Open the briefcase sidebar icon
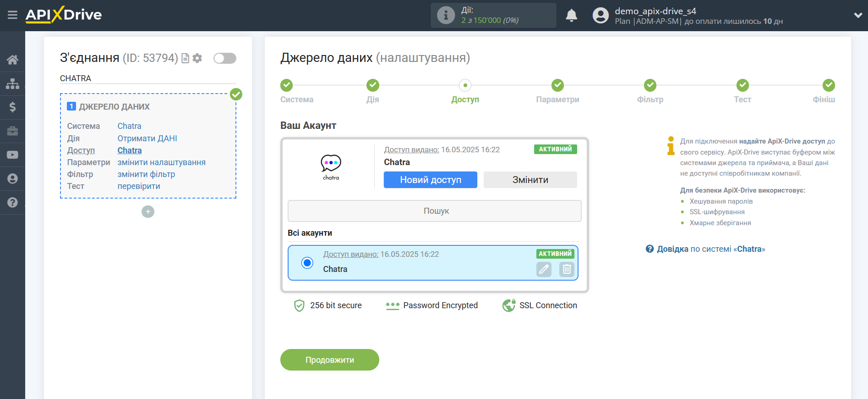Image resolution: width=868 pixels, height=399 pixels. [12, 131]
